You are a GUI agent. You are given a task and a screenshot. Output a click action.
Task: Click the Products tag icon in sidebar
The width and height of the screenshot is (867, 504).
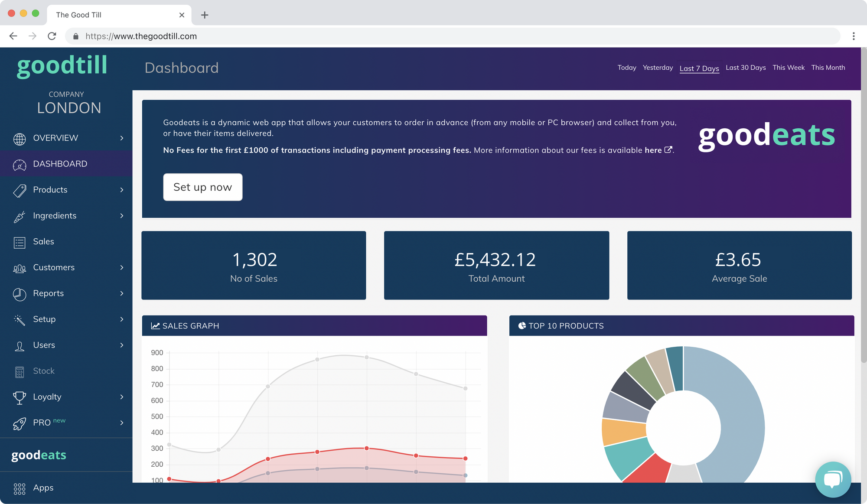20,191
